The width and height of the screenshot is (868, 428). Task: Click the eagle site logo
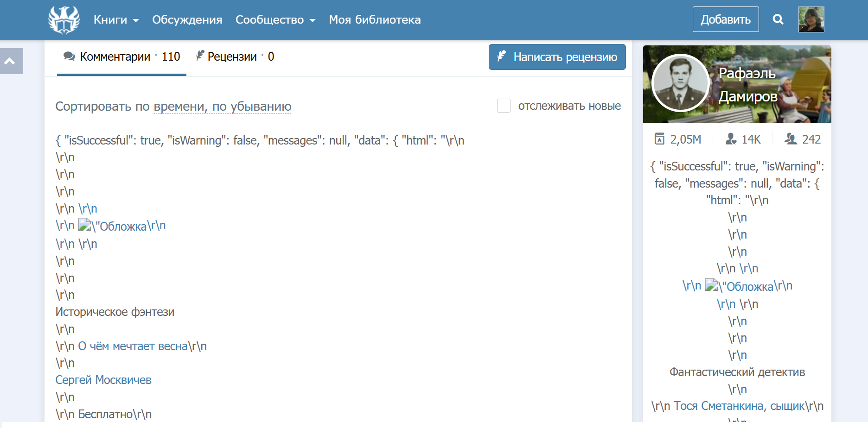coord(64,20)
